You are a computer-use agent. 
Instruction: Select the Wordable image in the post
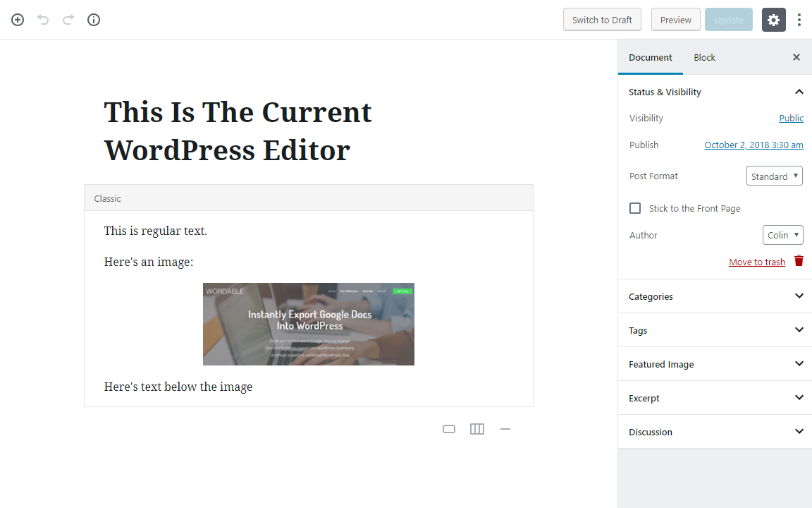(309, 324)
